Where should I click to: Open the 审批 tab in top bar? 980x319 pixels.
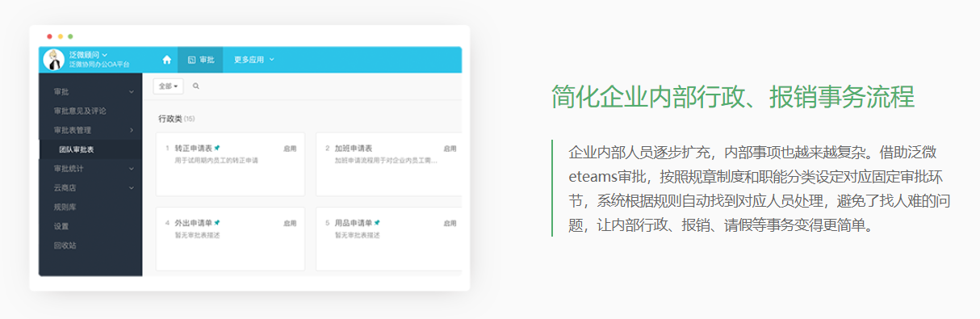pos(200,60)
